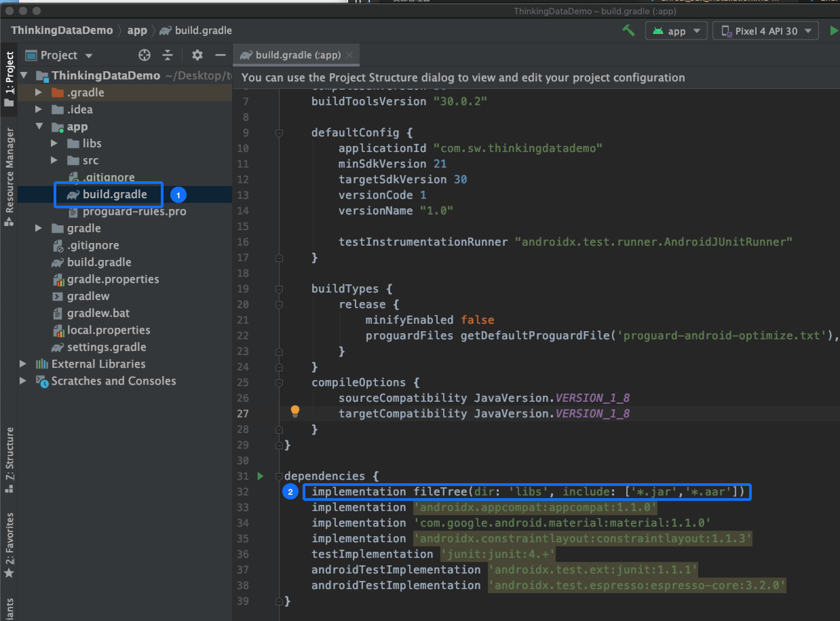The width and height of the screenshot is (840, 621).
Task: Click the yellow lightbulb intention icon
Action: (x=295, y=411)
